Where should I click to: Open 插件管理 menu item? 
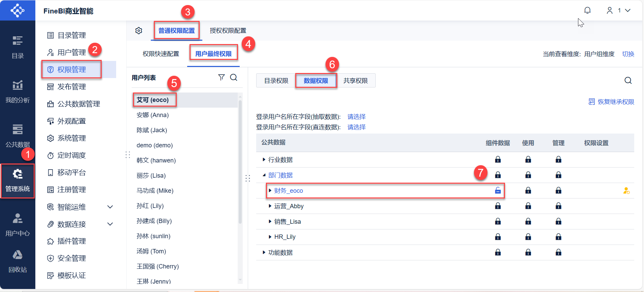(x=66, y=241)
